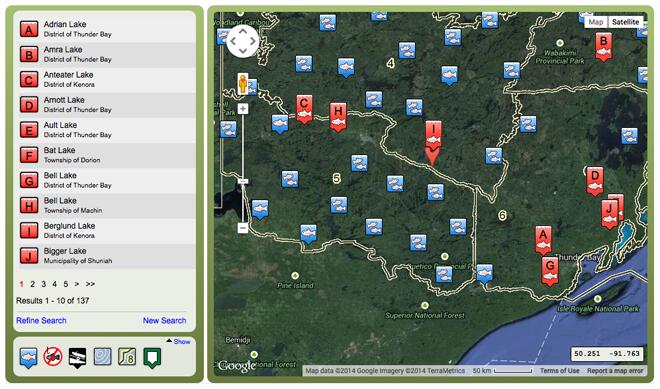The image size is (660, 389).
Task: Click the Superior National Forest label
Action: pos(425,315)
